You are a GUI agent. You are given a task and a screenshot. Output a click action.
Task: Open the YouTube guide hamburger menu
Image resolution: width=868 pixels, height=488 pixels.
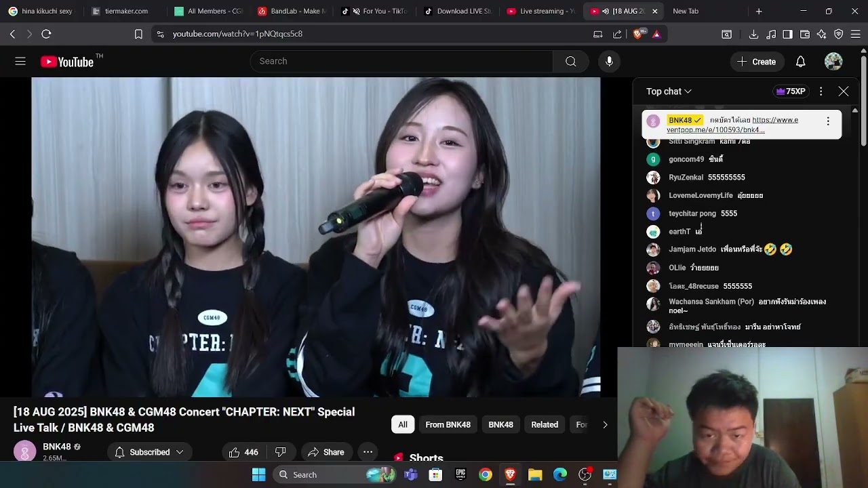[20, 62]
